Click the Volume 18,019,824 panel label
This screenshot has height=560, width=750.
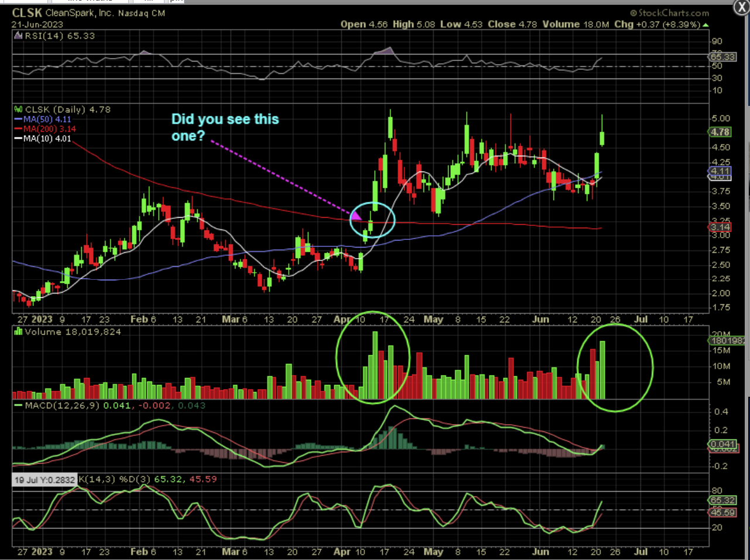click(73, 332)
